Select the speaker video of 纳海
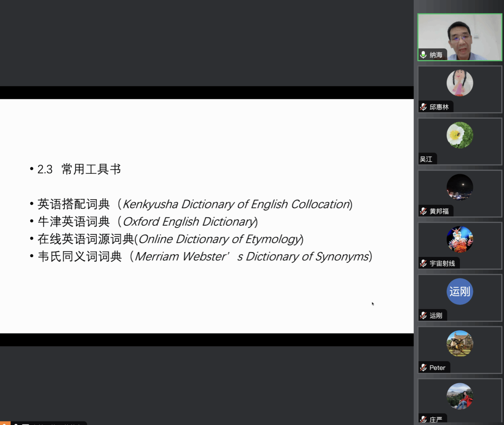The height and width of the screenshot is (425, 504). (x=459, y=37)
